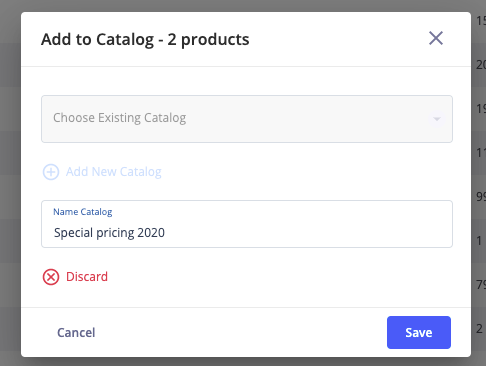
Task: Save the catalog selection
Action: [x=419, y=332]
